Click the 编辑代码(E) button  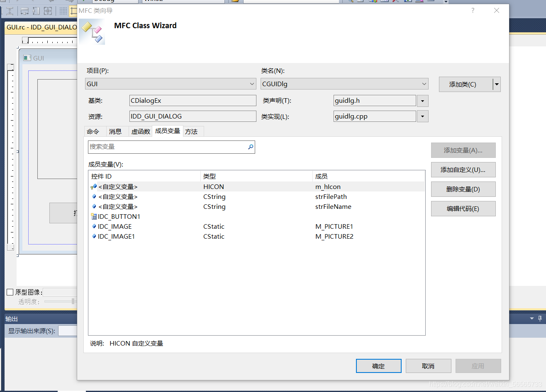(x=463, y=209)
